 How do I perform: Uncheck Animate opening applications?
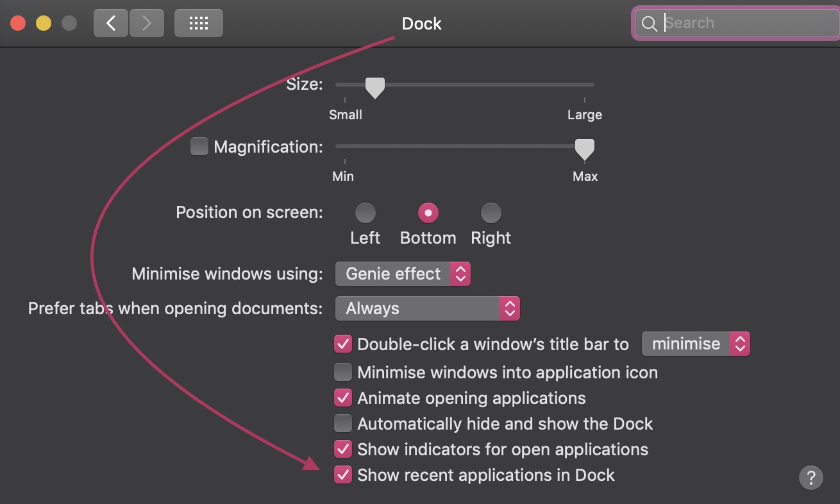tap(343, 398)
